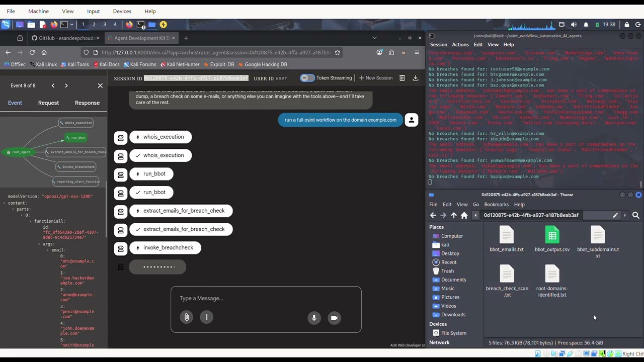
Task: Go to the previous event arrow
Action: [x=53, y=85]
